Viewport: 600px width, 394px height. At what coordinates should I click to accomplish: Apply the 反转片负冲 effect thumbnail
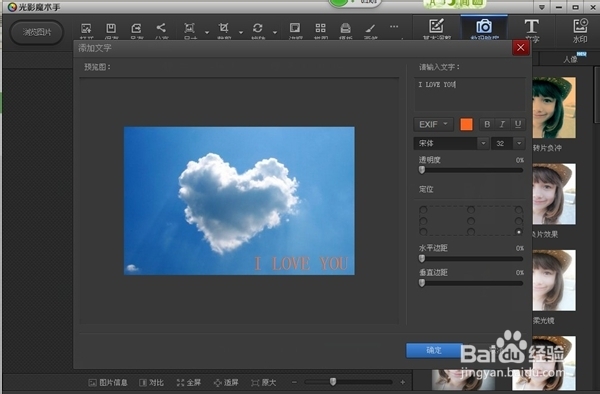tap(554, 107)
